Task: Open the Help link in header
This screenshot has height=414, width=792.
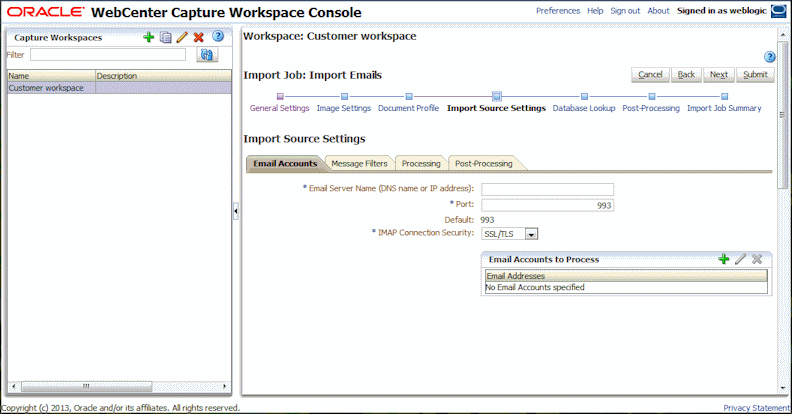Action: tap(595, 11)
